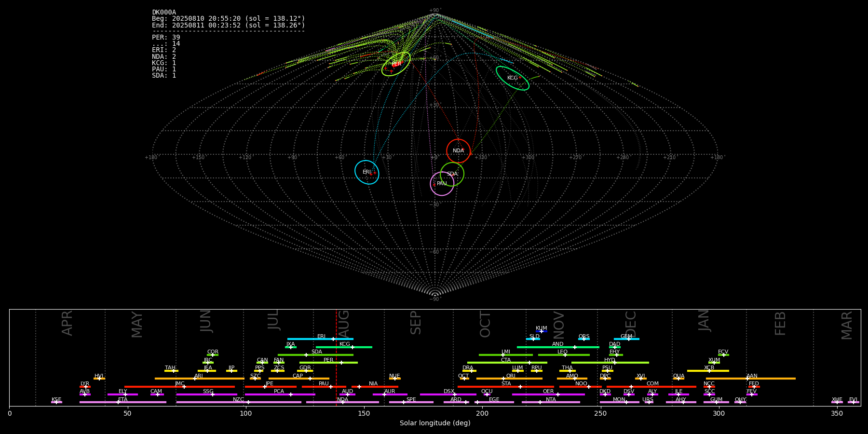868x434 pixels.
Task: Click the Solar longitude (deg) axis label
Action: [435, 423]
